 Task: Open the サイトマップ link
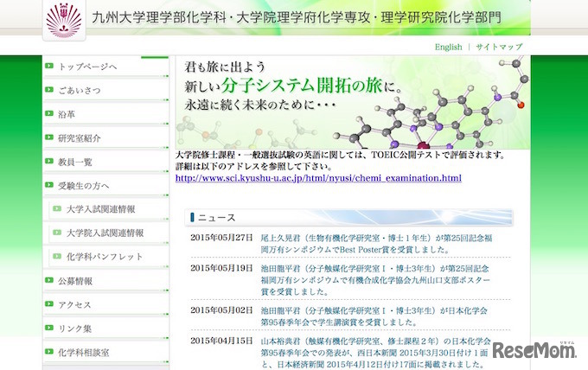point(499,47)
